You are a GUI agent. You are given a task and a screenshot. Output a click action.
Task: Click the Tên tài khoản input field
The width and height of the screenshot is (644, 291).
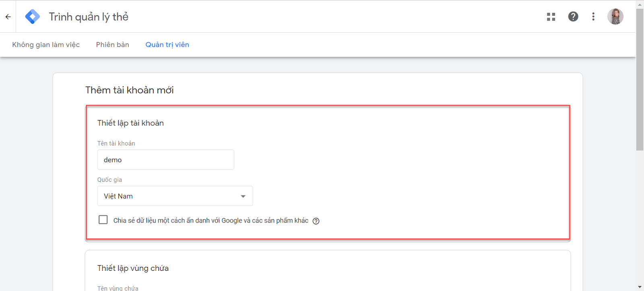[165, 160]
